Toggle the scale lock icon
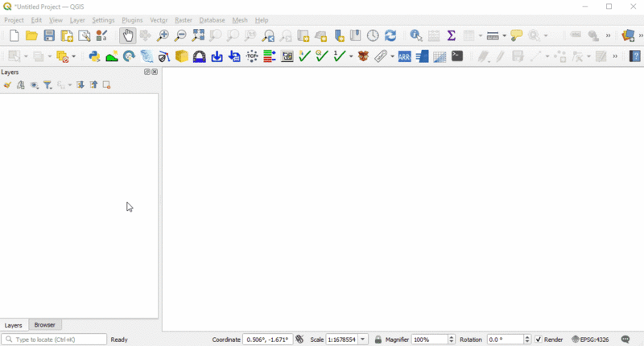 click(x=378, y=340)
